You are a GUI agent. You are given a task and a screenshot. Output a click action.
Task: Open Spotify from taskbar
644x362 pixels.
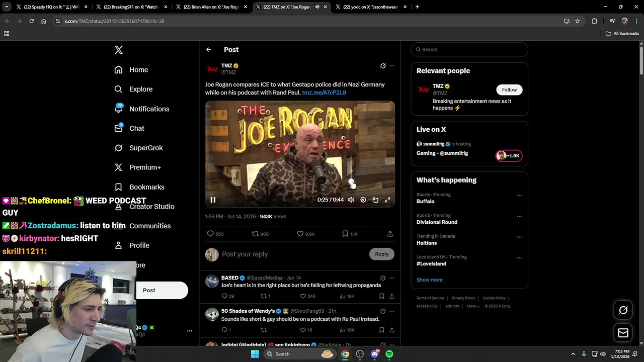click(x=389, y=354)
